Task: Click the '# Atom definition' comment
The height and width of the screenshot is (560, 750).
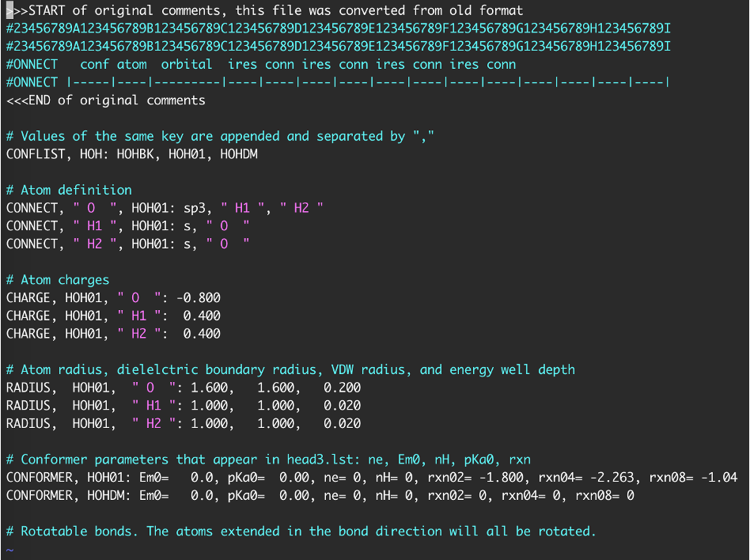Action: tap(69, 190)
